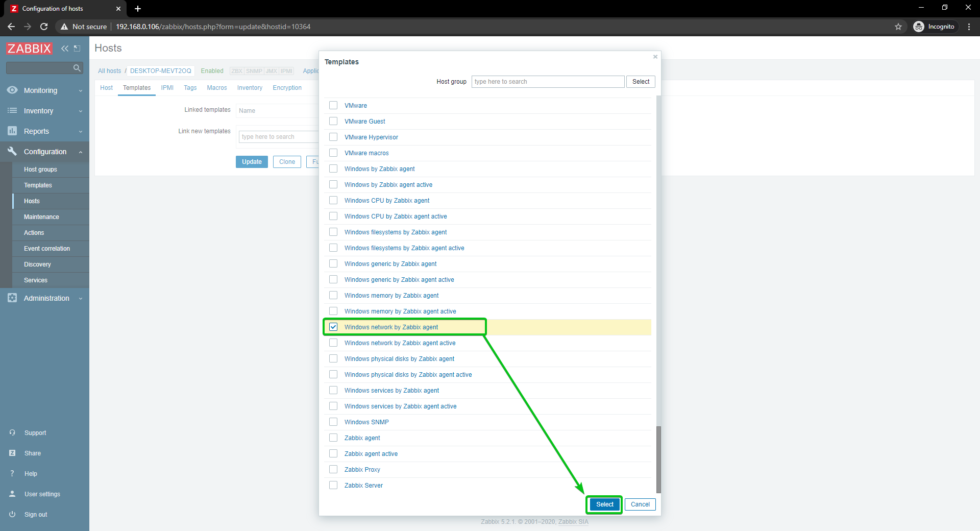The height and width of the screenshot is (531, 980).
Task: Click the Link new templates search field
Action: pyautogui.click(x=278, y=137)
